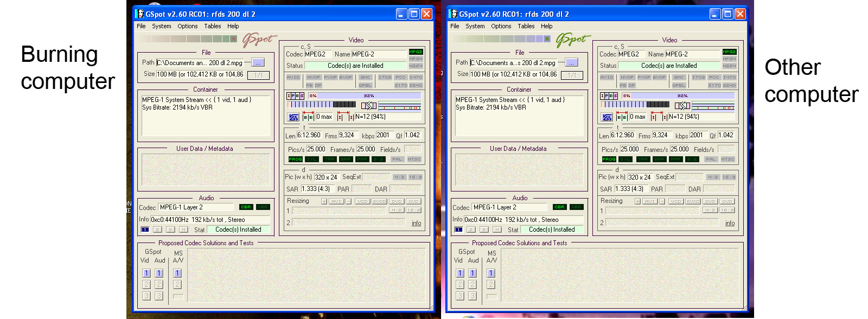Click the 1/1 file counter button in the right GSpot window
Image resolution: width=868 pixels, height=319 pixels.
coord(572,75)
